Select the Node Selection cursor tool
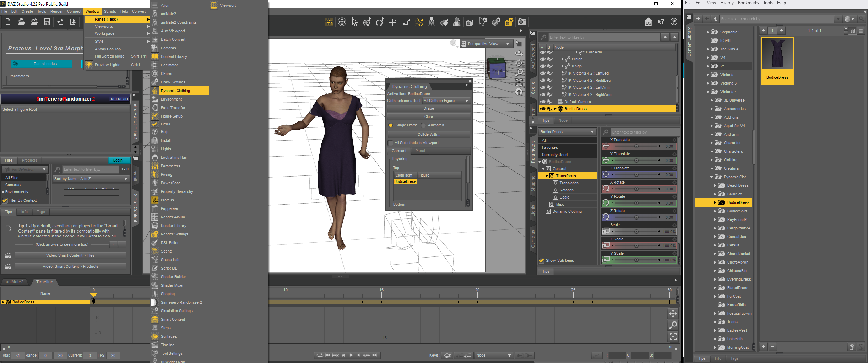The image size is (868, 363). (354, 22)
